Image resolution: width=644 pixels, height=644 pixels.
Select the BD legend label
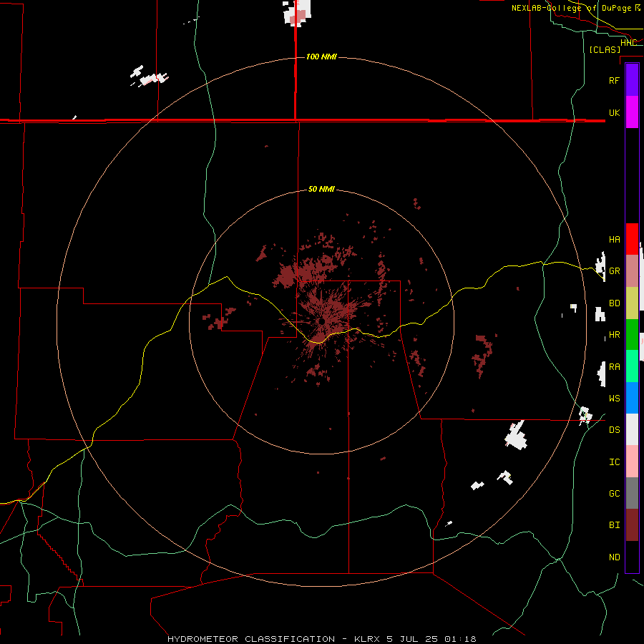614,303
